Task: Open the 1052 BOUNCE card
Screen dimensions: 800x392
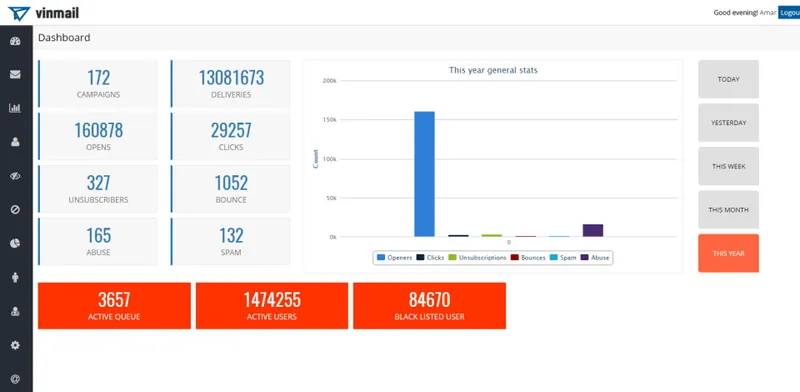Action: (231, 189)
